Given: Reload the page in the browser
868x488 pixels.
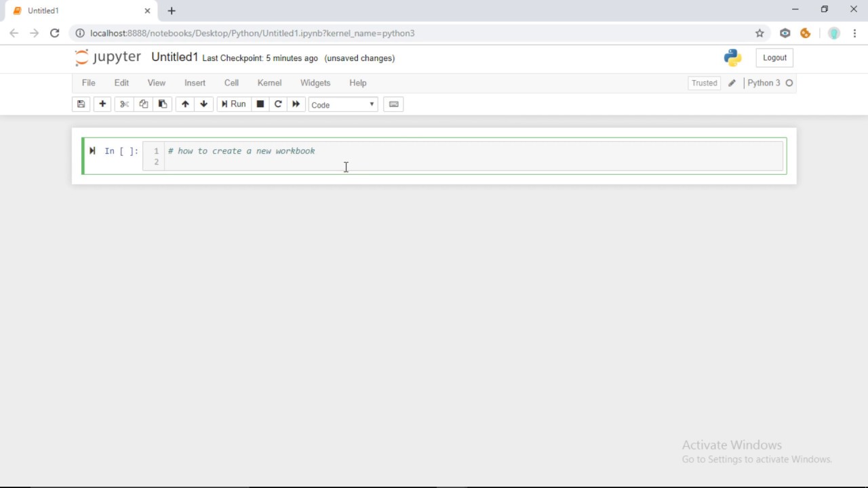Looking at the screenshot, I should tap(54, 33).
